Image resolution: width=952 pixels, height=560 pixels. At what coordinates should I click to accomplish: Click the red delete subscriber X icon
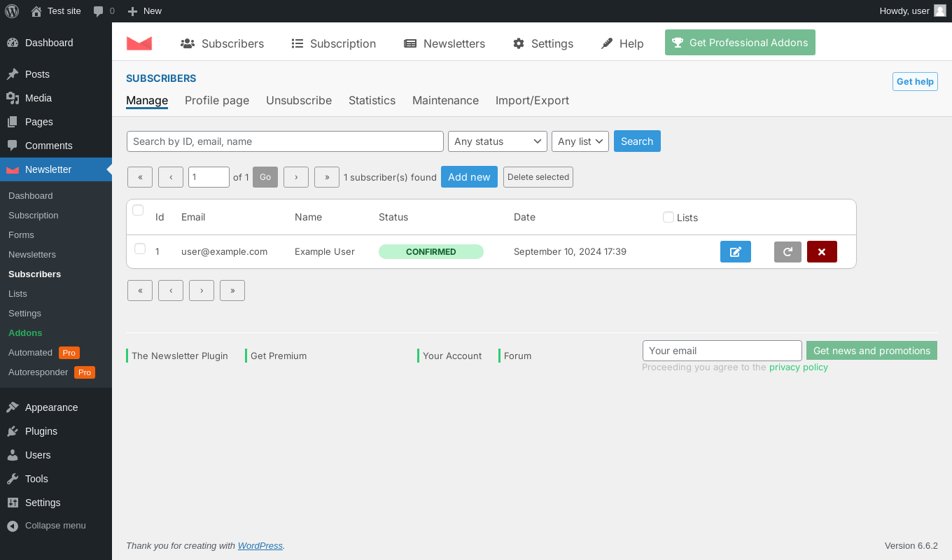point(822,252)
